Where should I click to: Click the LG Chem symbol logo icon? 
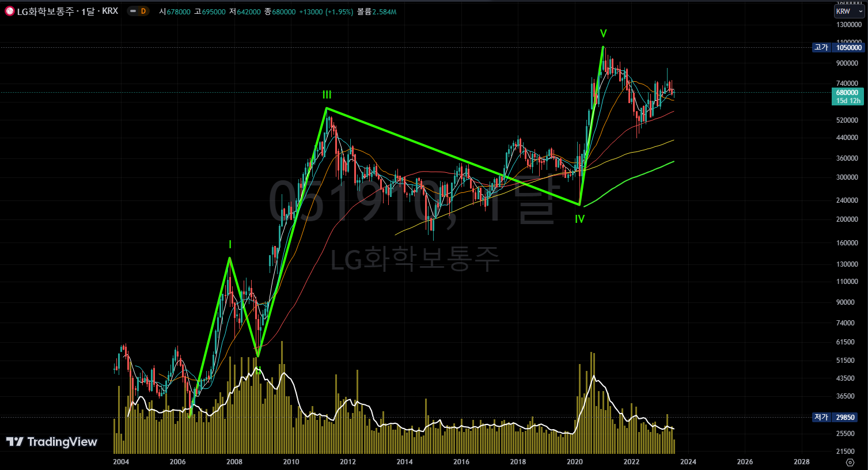pyautogui.click(x=10, y=11)
